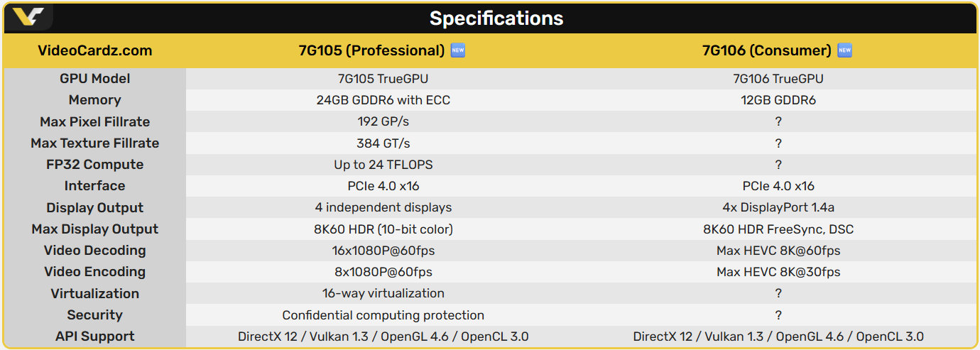Click the 16-way virtualization cell
The height and width of the screenshot is (350, 980).
pyautogui.click(x=383, y=293)
